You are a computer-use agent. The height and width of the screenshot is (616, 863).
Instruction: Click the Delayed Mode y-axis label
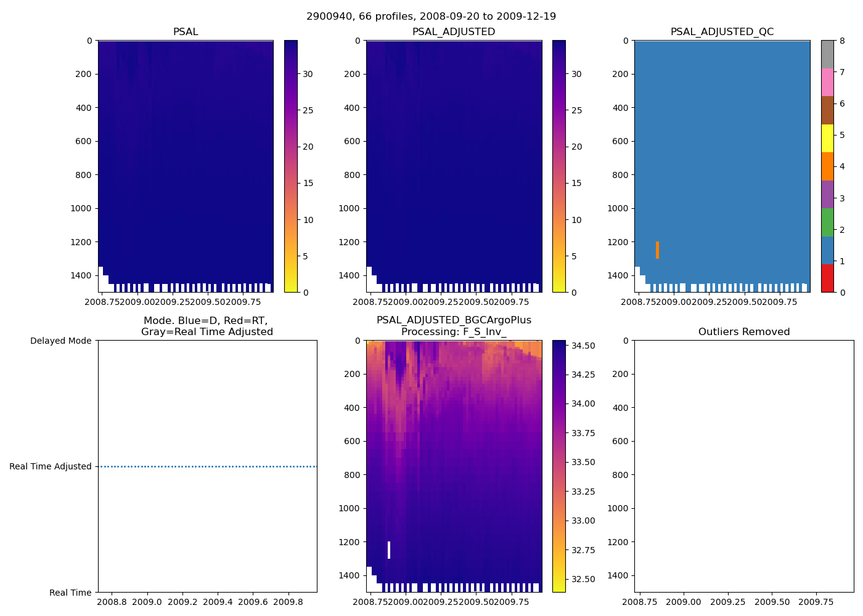click(60, 341)
